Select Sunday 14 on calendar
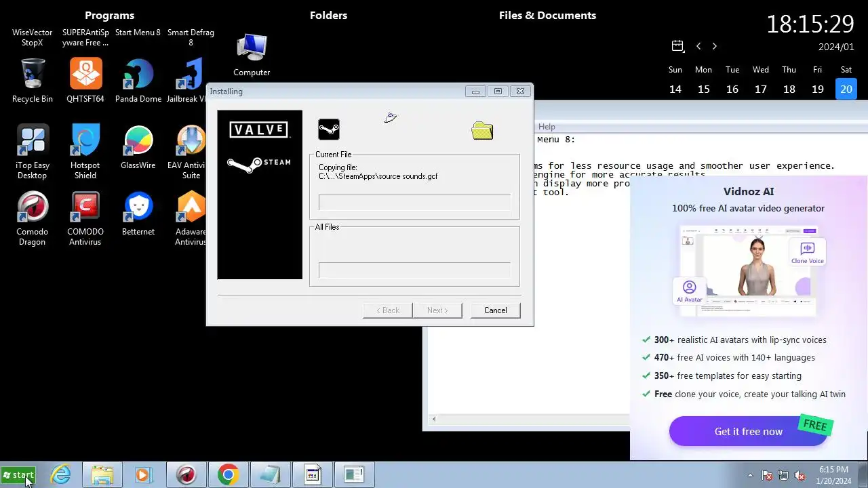The height and width of the screenshot is (488, 868). pyautogui.click(x=675, y=89)
